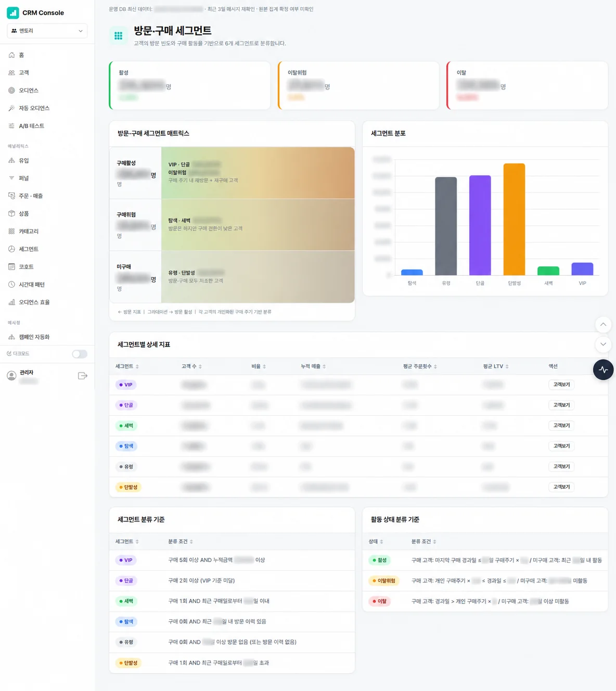
Task: Click 고객보기 in the 단발성 row
Action: click(x=561, y=487)
